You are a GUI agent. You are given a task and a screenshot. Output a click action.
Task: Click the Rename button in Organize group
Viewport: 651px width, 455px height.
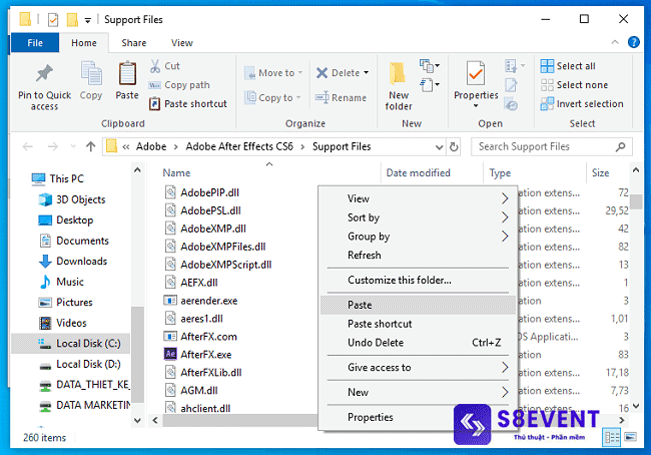340,98
